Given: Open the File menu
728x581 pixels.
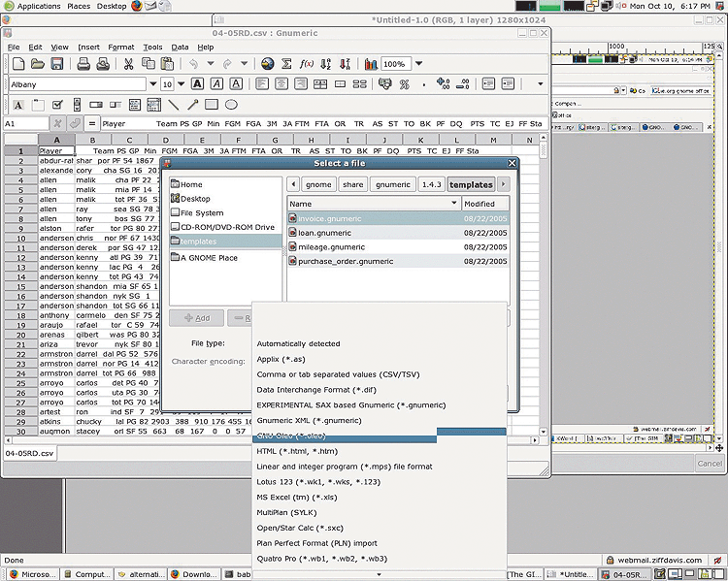Looking at the screenshot, I should pos(14,47).
